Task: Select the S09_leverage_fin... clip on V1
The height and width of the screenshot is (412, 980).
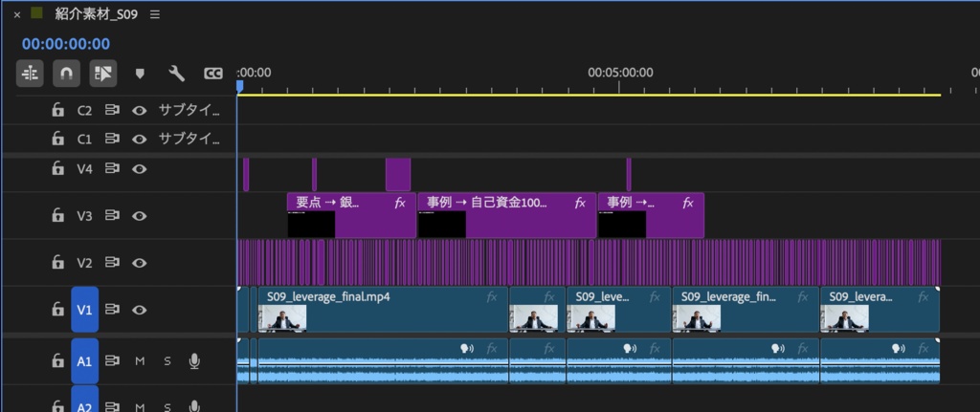Action: click(745, 309)
